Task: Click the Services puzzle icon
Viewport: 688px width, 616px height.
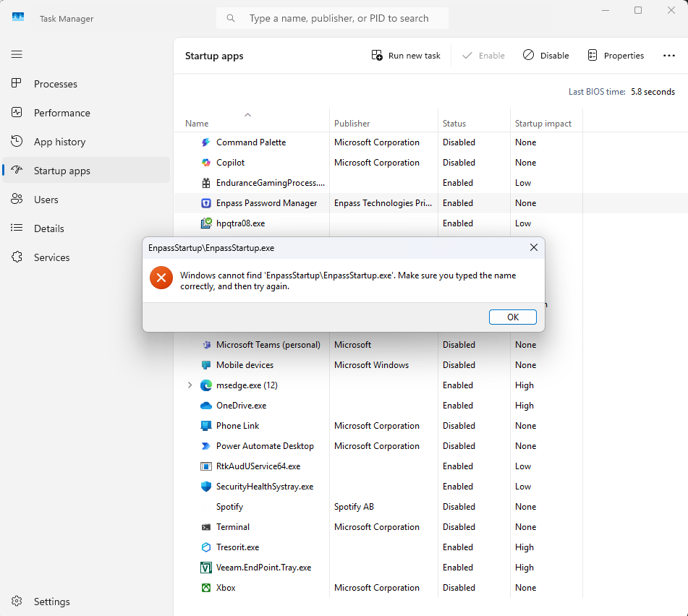Action: (17, 257)
